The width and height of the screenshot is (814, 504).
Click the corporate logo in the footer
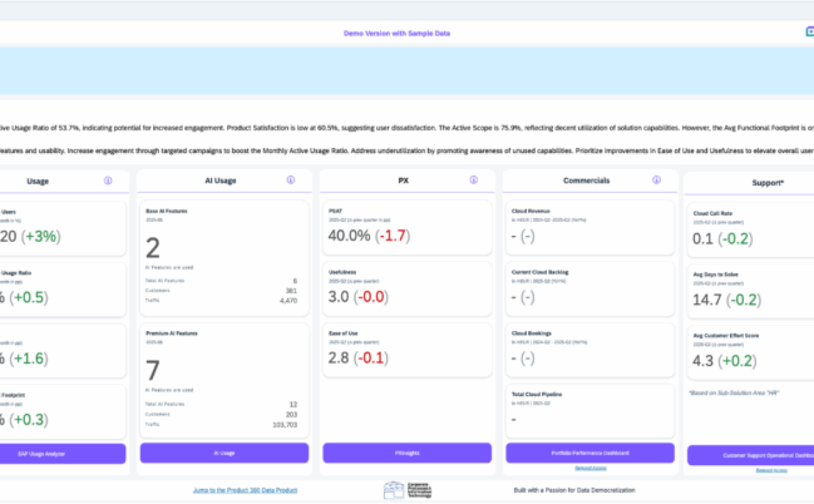[408, 490]
